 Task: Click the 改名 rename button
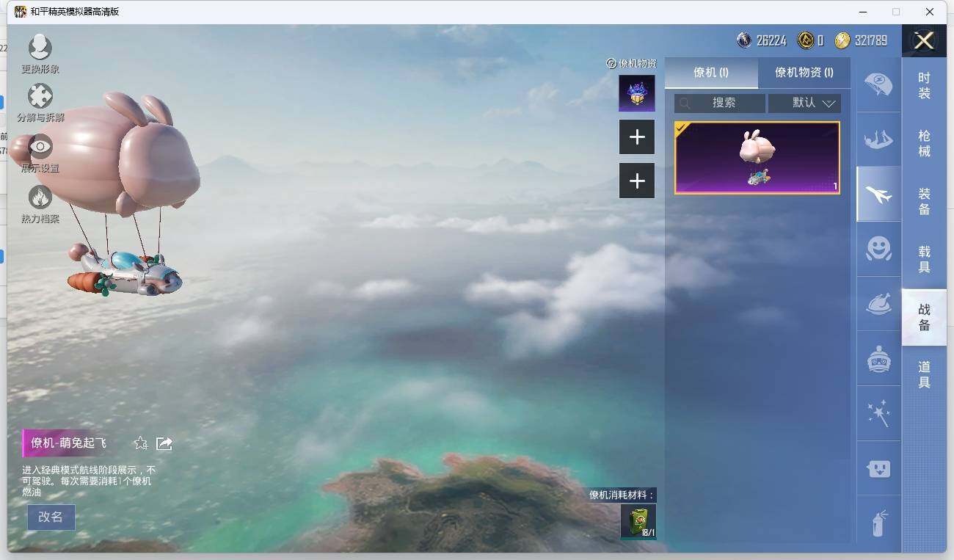(x=51, y=517)
